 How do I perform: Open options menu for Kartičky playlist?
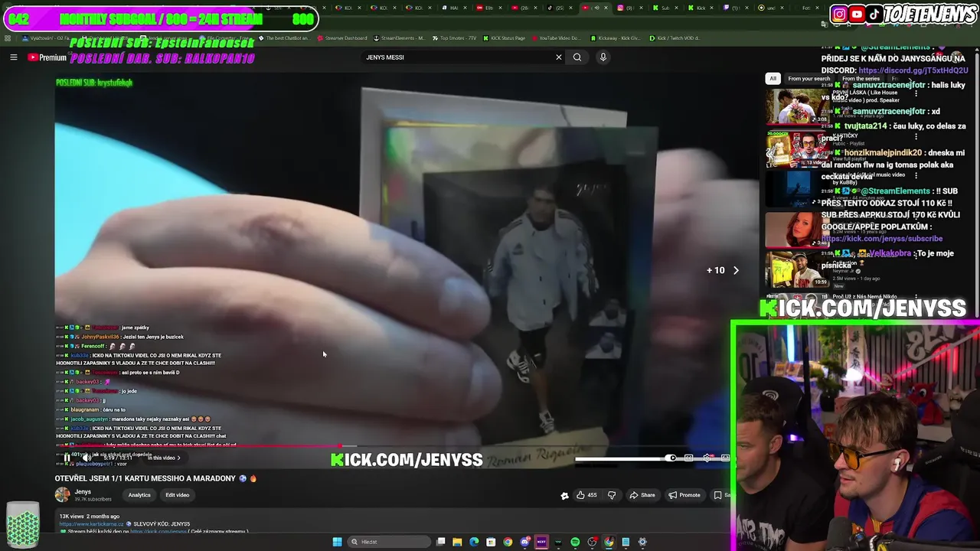(x=916, y=136)
